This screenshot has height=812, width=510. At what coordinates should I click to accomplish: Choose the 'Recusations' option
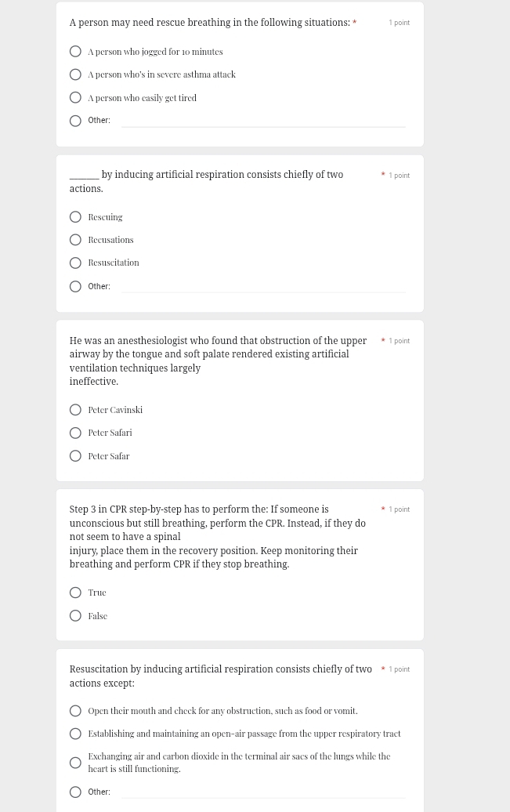point(75,240)
